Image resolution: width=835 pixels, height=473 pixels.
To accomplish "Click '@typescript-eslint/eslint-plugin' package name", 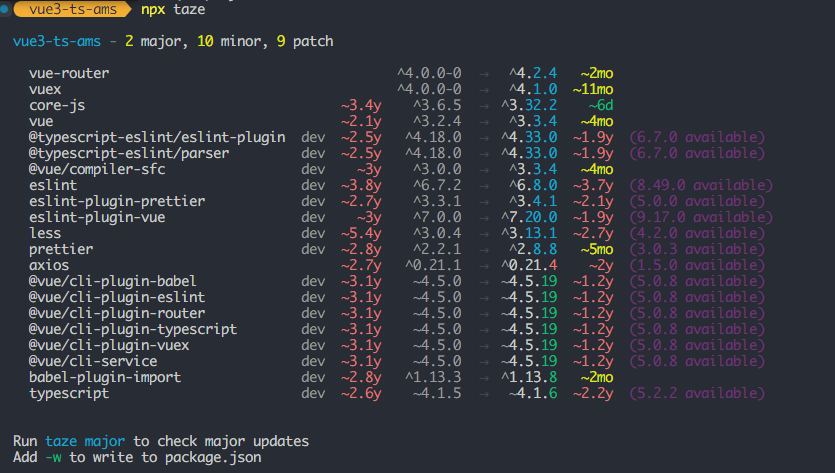I will [157, 137].
